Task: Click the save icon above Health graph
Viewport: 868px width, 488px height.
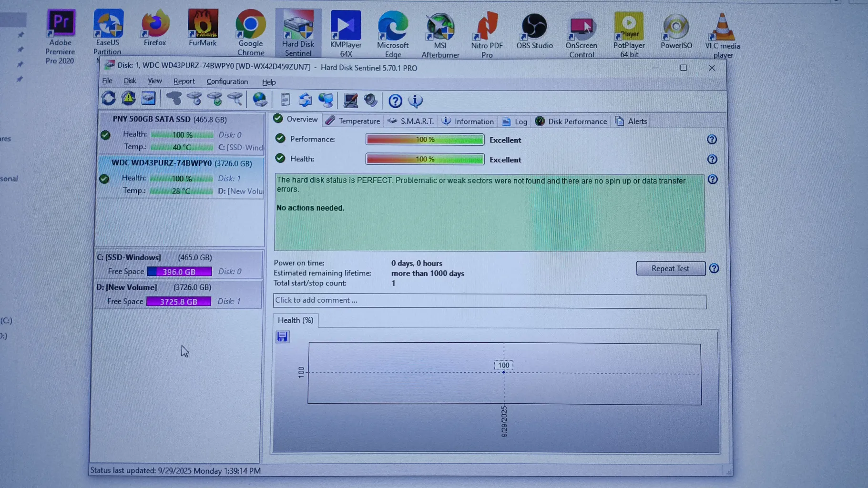Action: click(282, 337)
